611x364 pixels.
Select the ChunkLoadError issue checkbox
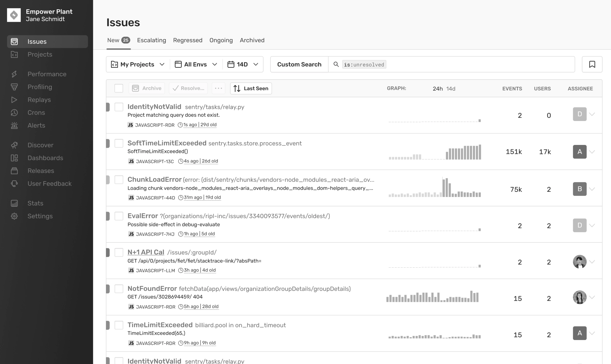pos(119,180)
